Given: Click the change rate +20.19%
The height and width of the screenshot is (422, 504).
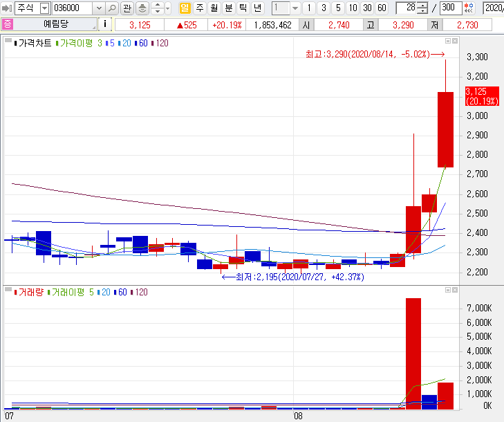Looking at the screenshot, I should point(227,25).
